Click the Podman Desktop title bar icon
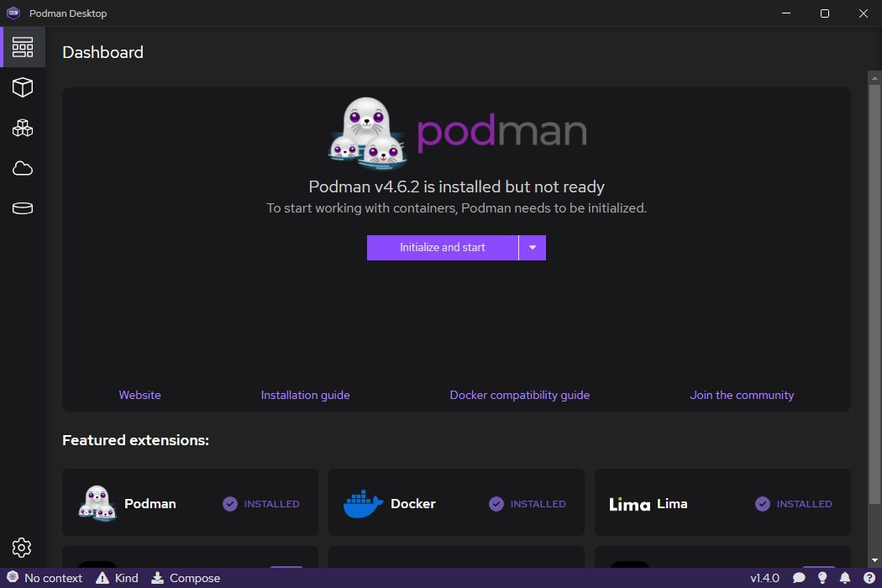Viewport: 882px width, 588px height. [13, 13]
